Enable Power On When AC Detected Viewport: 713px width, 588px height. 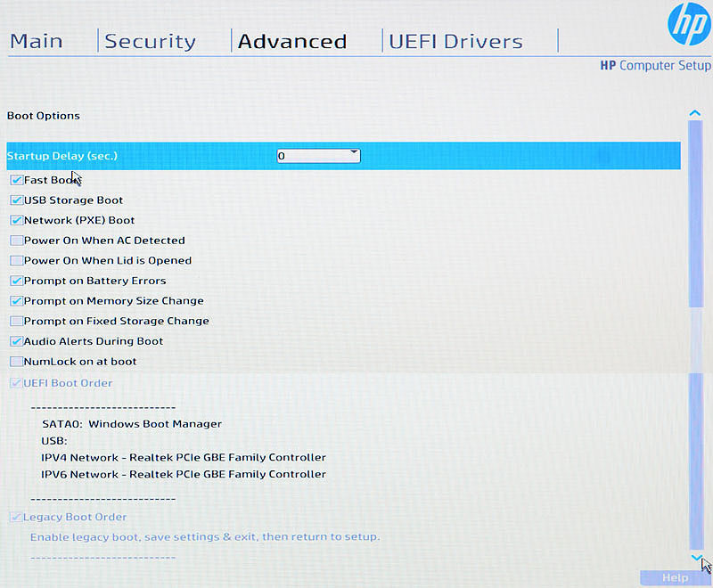tap(16, 241)
